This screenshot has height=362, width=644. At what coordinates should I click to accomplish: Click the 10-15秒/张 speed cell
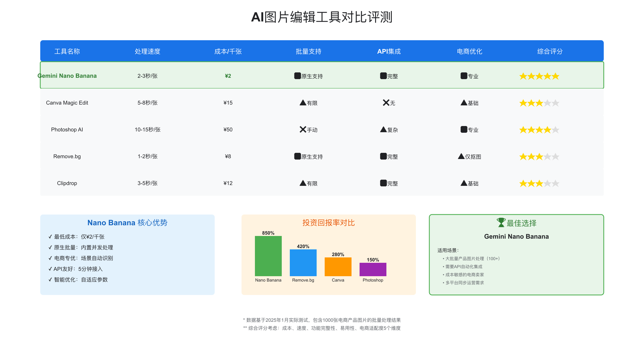coord(148,130)
